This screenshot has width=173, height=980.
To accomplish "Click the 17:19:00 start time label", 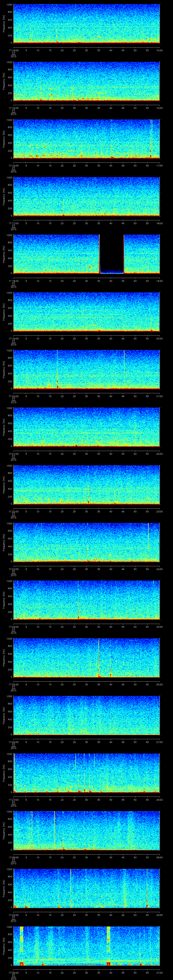I will pyautogui.click(x=13, y=339).
